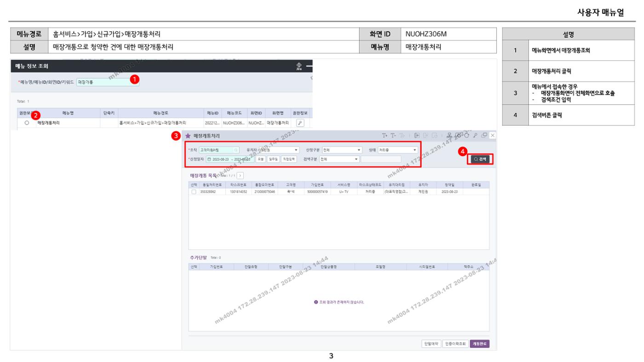Click the 검색 search button
Image resolution: width=644 pixels, height=362 pixels.
[480, 159]
